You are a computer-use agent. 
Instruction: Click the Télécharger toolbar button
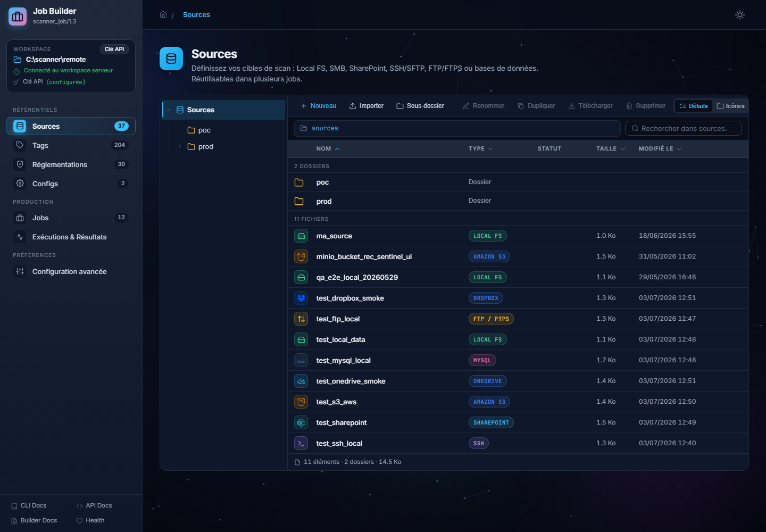(590, 106)
